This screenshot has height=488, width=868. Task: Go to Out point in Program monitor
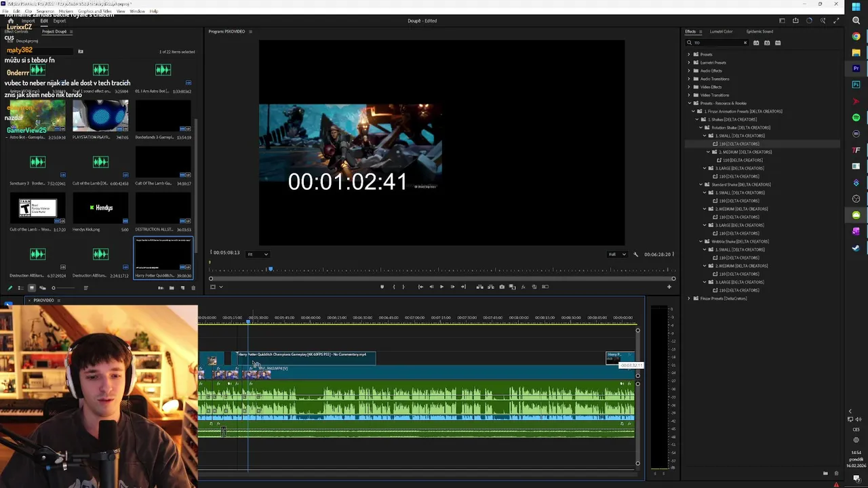[463, 287]
